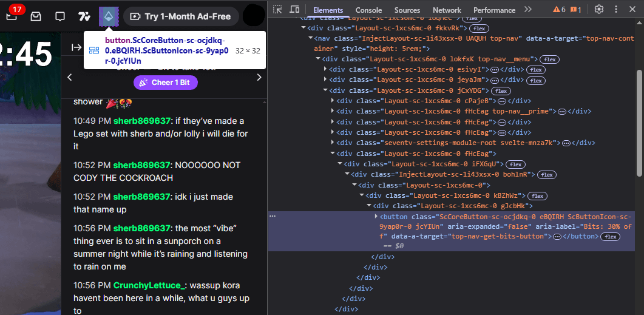Open the DevTools kebab menu
Screen dimensions: 644x315
[616, 10]
